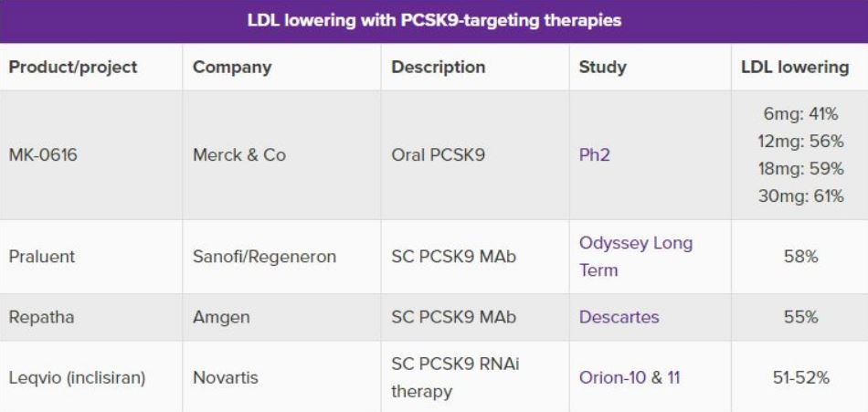Click the Repatha product cell
The image size is (868, 412).
tap(40, 317)
